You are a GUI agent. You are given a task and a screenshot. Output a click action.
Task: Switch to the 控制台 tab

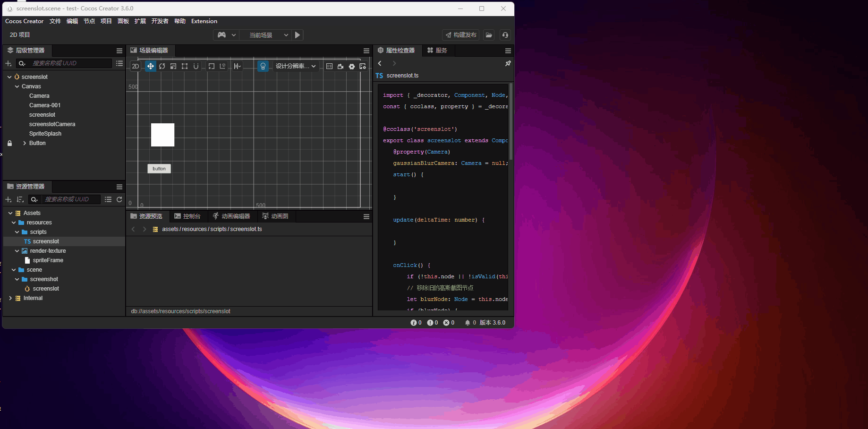pos(187,216)
